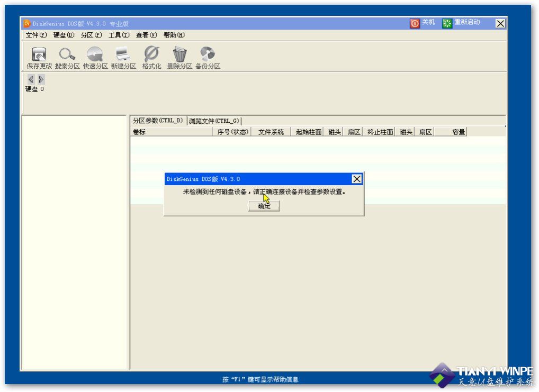Open the 快速分区 quick partition tool
The width and height of the screenshot is (539, 392).
[x=95, y=58]
